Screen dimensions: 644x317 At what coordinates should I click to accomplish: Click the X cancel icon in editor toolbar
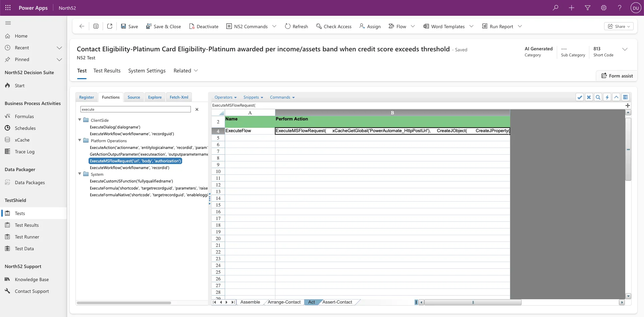pyautogui.click(x=589, y=97)
